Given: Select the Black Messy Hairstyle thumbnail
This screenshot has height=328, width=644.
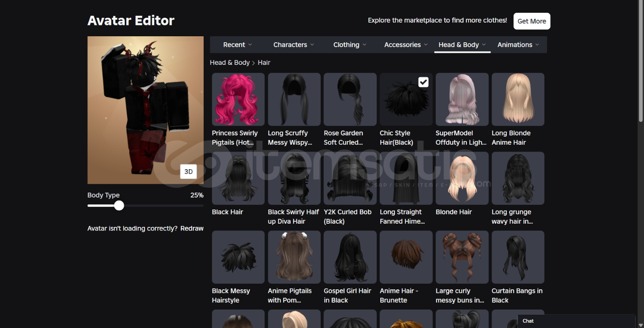Looking at the screenshot, I should (238, 257).
